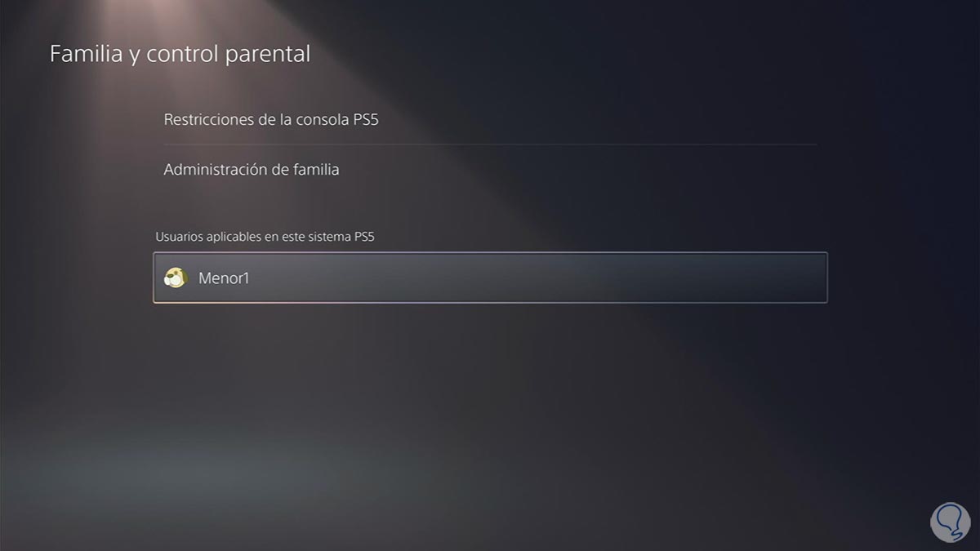Image resolution: width=980 pixels, height=551 pixels.
Task: Click the word Usuarios in section label
Action: pos(177,237)
